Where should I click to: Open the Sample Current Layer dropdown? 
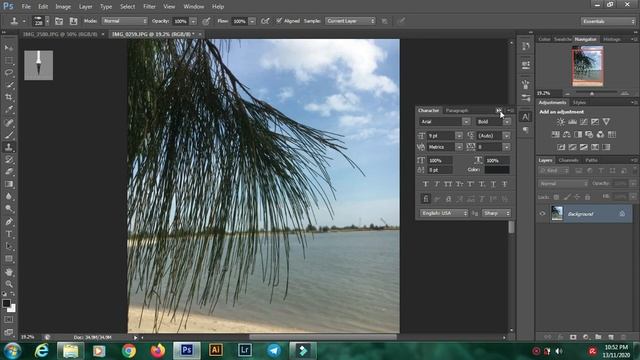[350, 21]
